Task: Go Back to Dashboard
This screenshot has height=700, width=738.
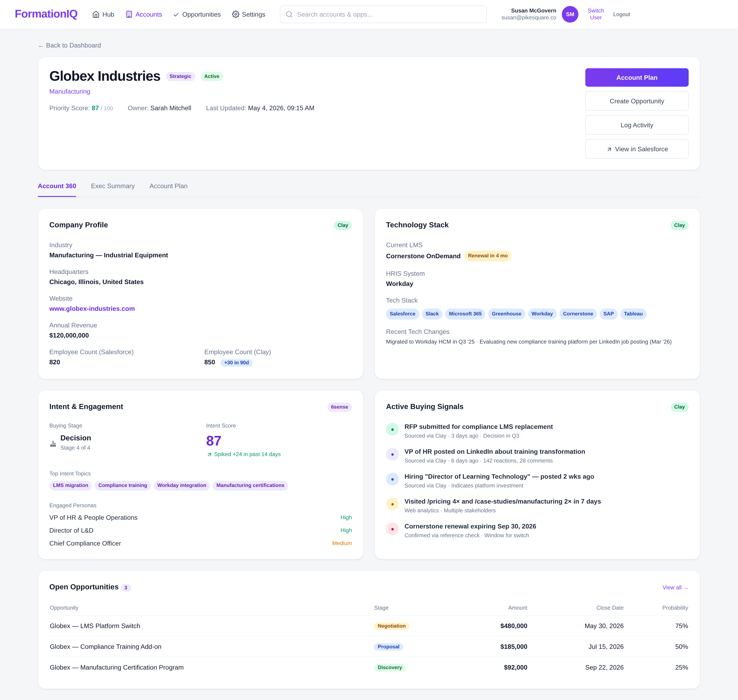Action: [69, 45]
